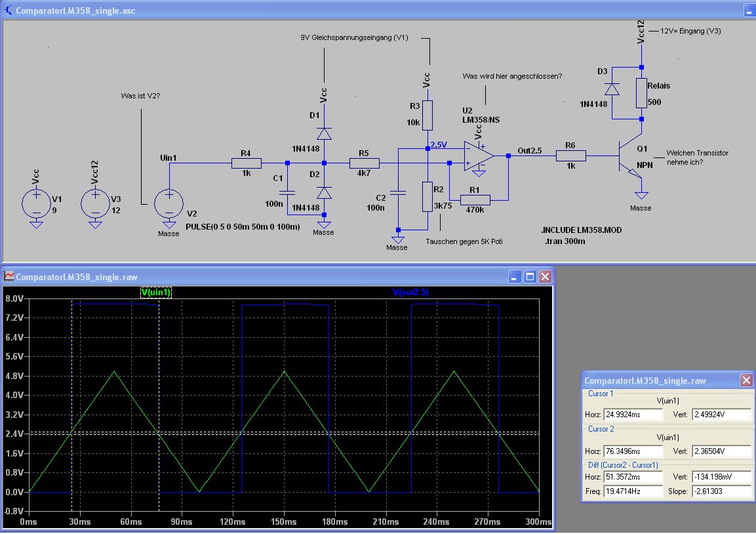Viewport: 756px width, 534px height.
Task: Select the Freq field in cursor dialog
Action: [633, 491]
